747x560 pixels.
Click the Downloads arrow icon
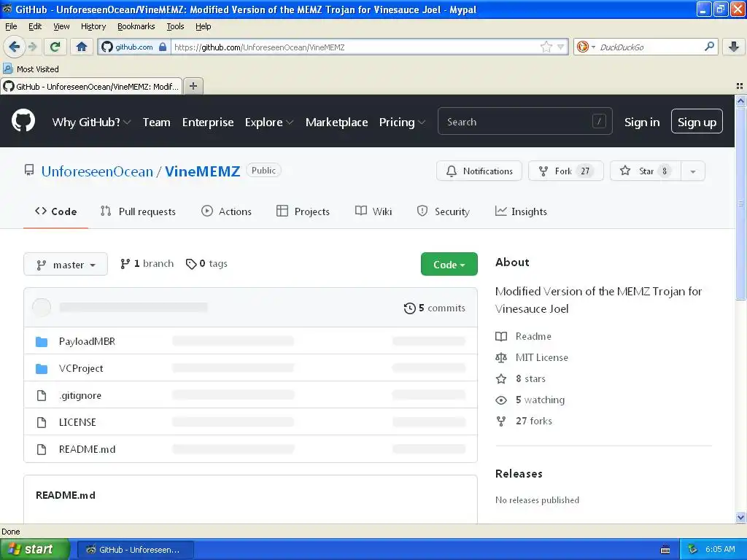(x=734, y=47)
